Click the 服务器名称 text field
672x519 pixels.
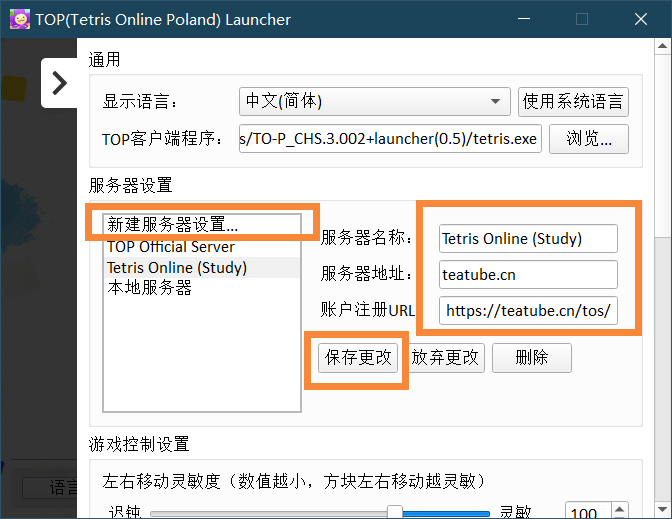(528, 238)
